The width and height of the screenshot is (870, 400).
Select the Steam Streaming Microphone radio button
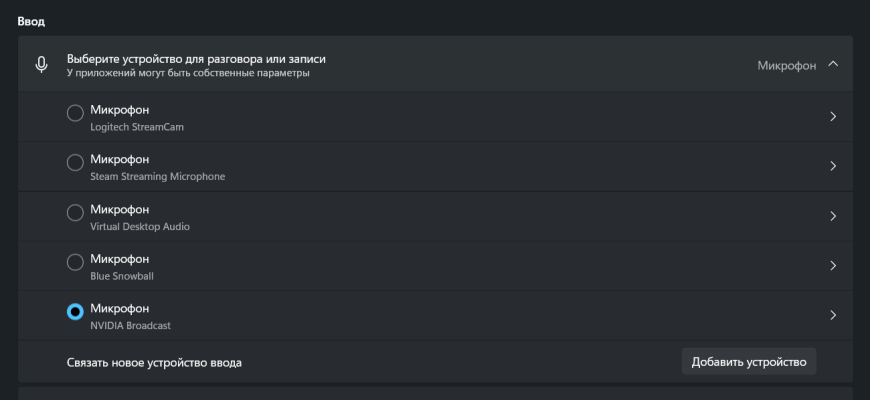[75, 162]
